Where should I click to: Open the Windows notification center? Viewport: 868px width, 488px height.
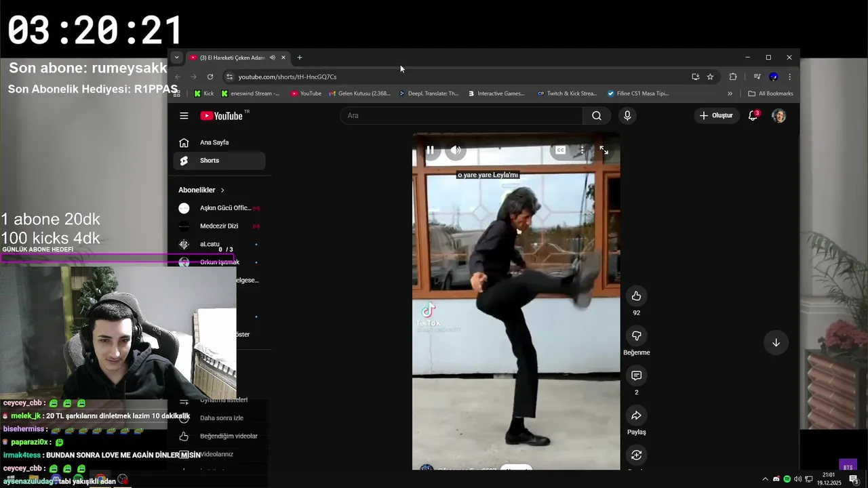coord(853,479)
